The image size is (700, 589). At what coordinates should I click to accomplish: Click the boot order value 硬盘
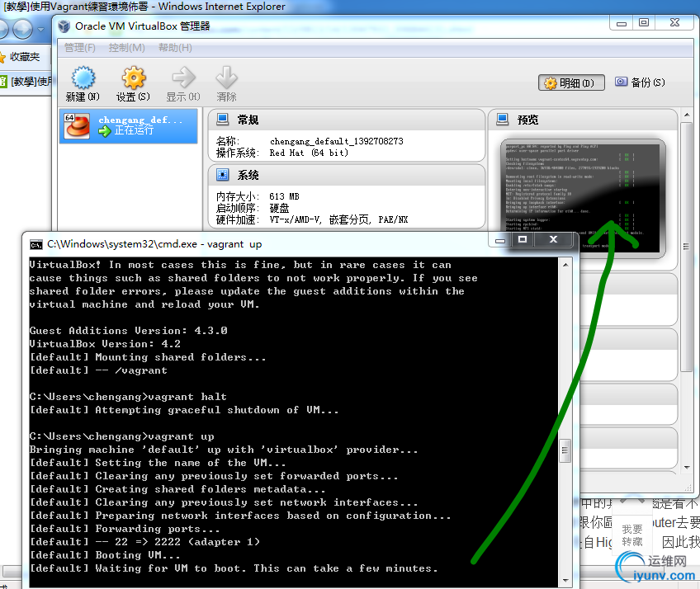(x=279, y=209)
